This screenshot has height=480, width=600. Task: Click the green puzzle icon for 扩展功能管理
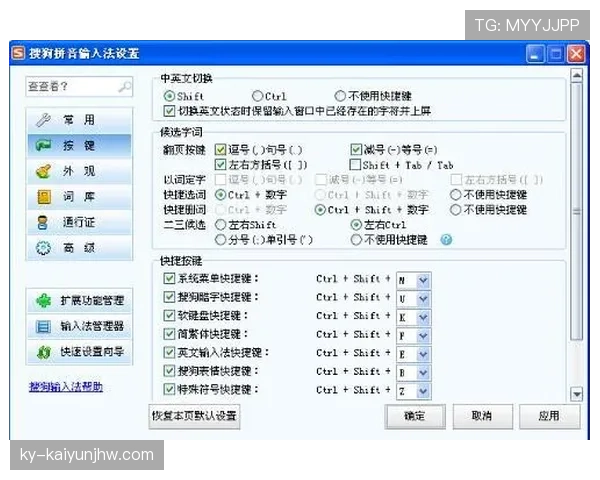pos(43,301)
